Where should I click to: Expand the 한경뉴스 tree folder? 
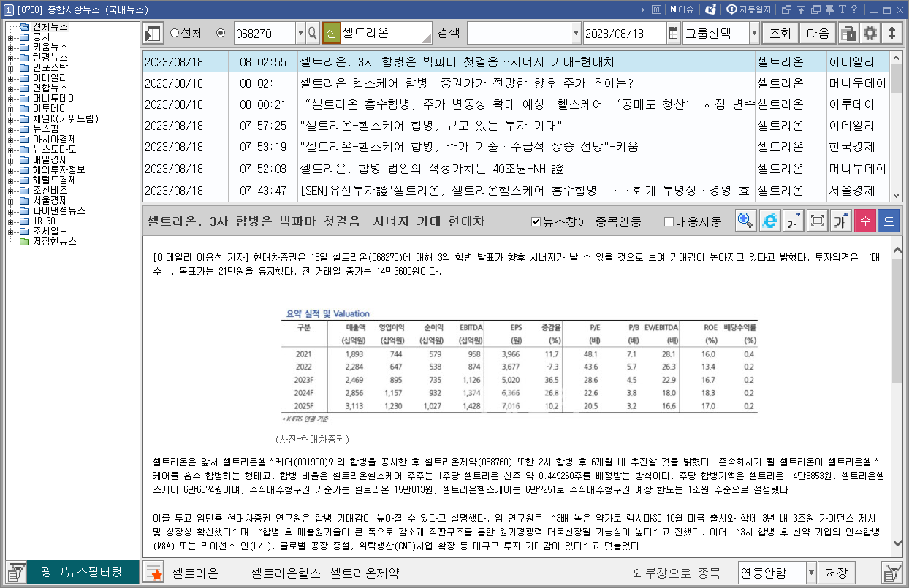click(x=10, y=58)
